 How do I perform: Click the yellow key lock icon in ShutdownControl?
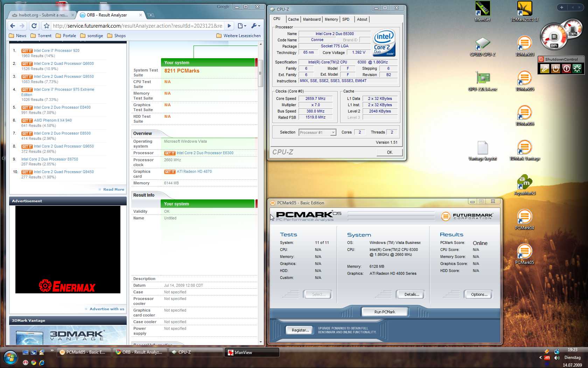[544, 69]
